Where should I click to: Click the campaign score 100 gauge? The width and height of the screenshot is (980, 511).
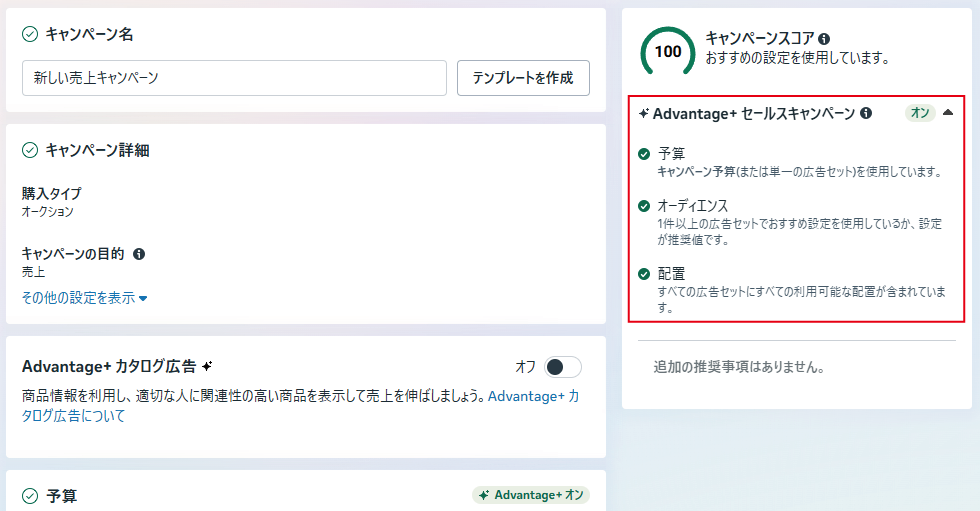coord(667,52)
